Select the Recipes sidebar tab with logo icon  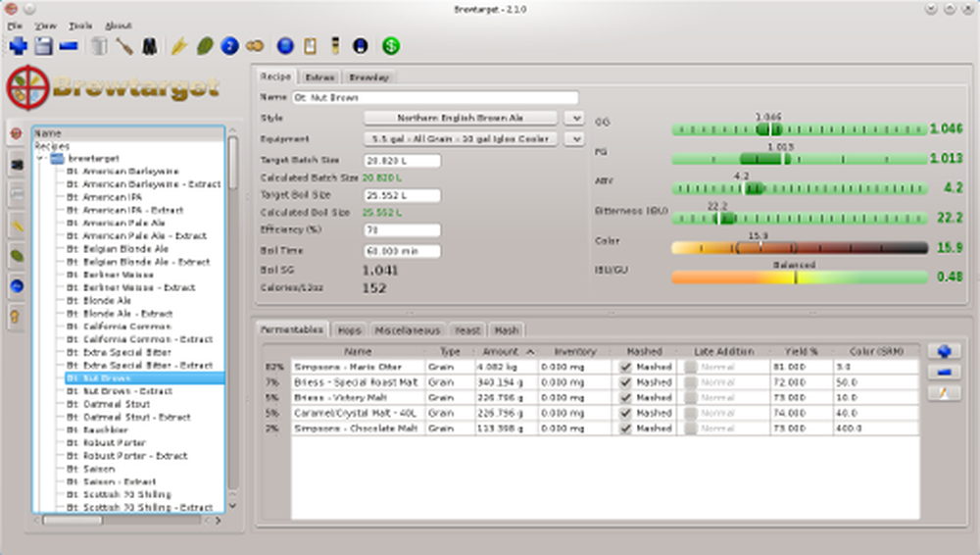point(17,133)
